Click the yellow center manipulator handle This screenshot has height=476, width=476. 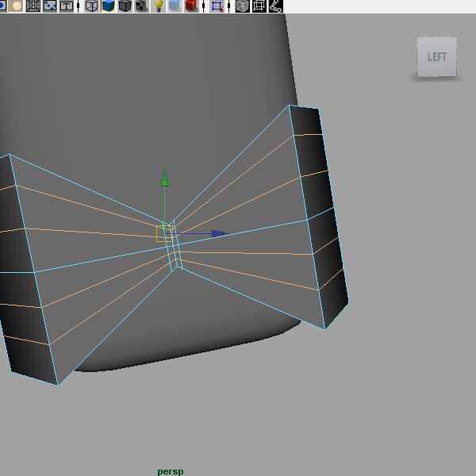164,234
